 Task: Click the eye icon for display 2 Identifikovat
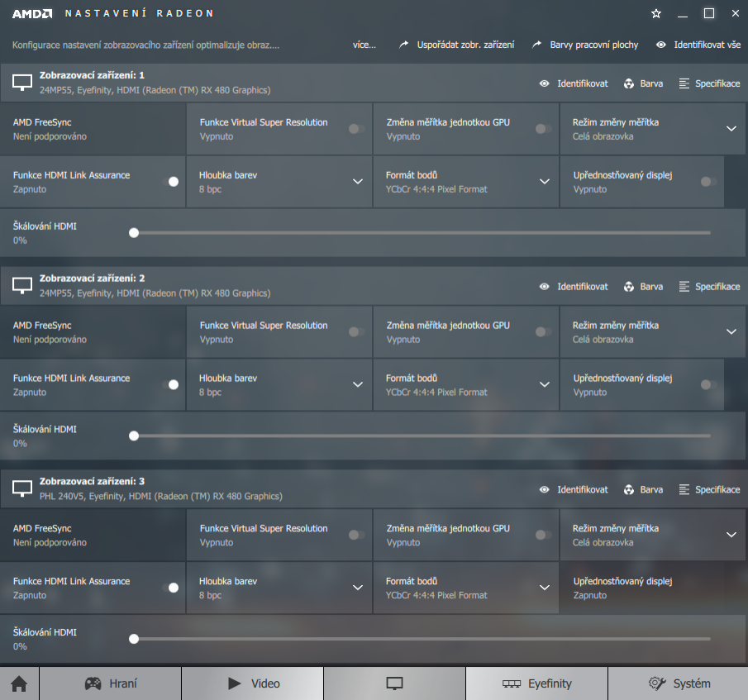click(545, 287)
